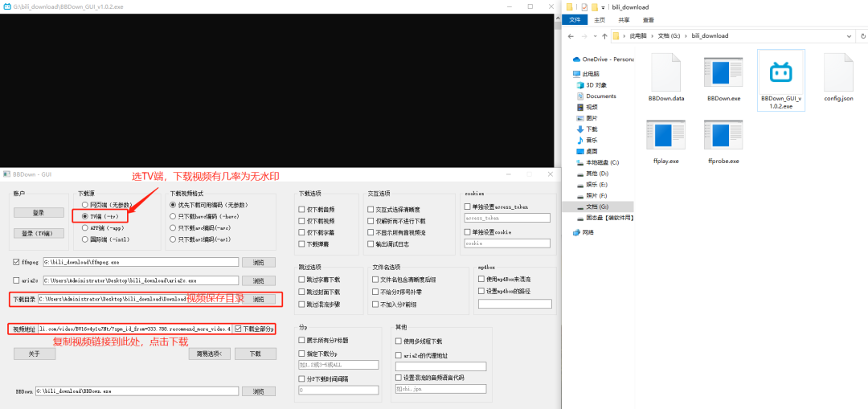Click 浏览 button beside BBDown path

click(259, 391)
